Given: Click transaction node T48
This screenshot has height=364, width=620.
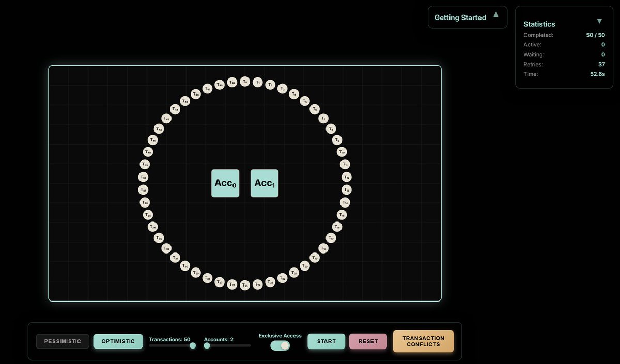Looking at the screenshot, I should tap(220, 84).
